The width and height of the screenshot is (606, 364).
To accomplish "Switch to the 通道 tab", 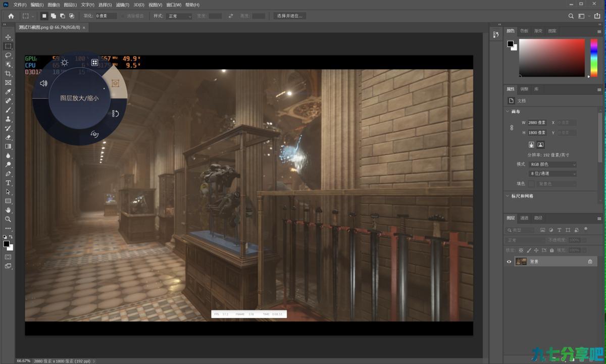I will click(x=524, y=218).
